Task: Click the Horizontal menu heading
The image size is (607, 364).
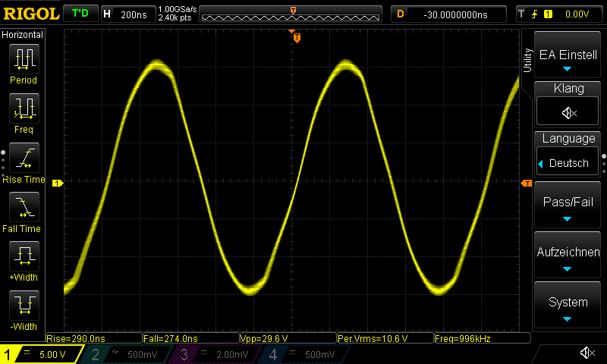Action: [23, 34]
